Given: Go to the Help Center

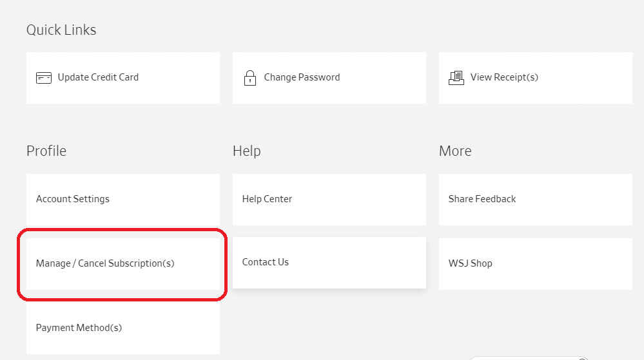Looking at the screenshot, I should pyautogui.click(x=267, y=199).
